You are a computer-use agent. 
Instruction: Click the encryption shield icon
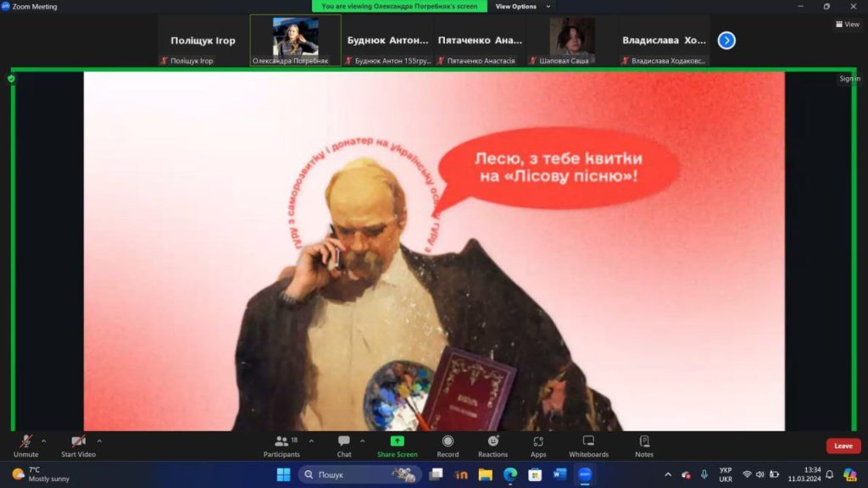tap(11, 79)
